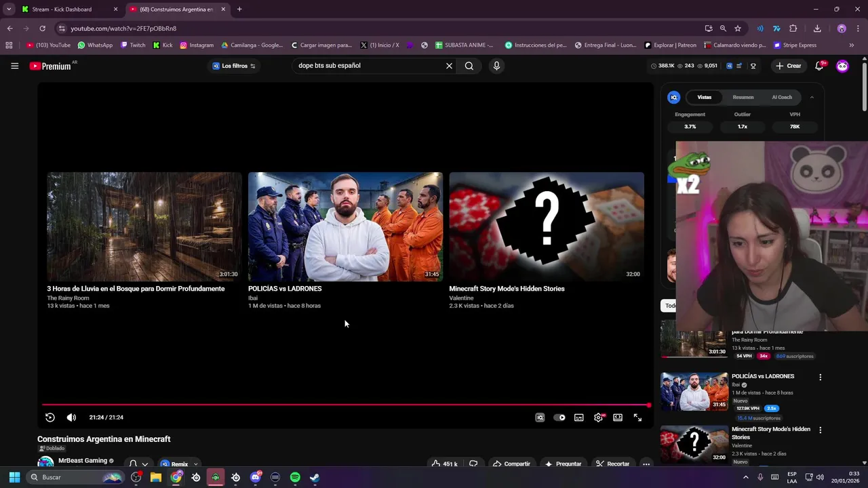Select the Vistas tab in vidIQ panel

tap(705, 97)
